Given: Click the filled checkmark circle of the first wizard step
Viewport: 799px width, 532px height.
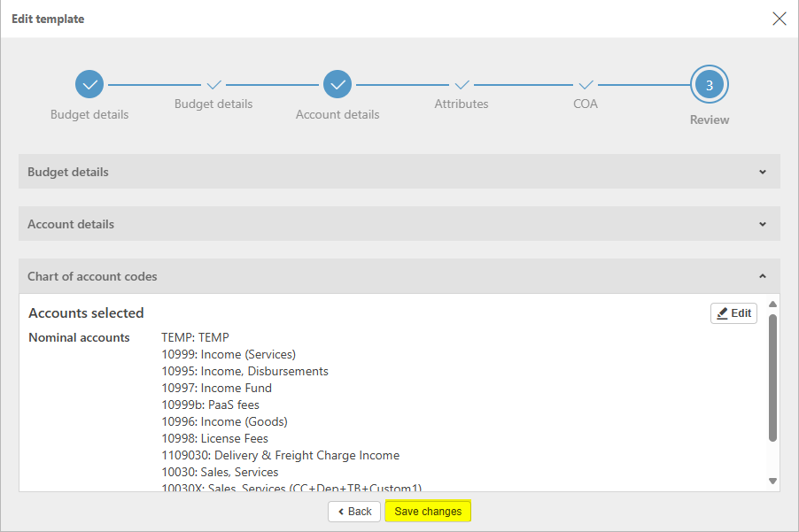Looking at the screenshot, I should tap(89, 85).
